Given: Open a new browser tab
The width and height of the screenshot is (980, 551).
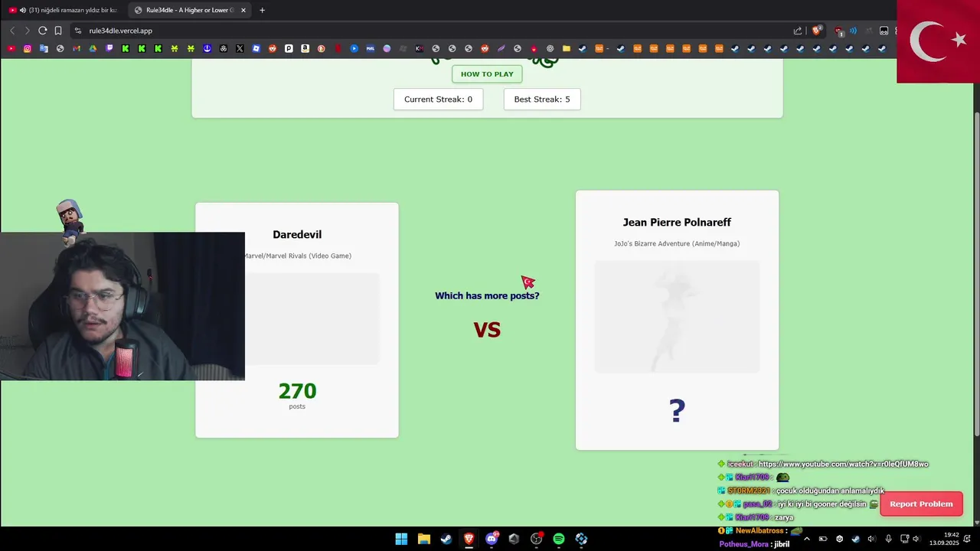Looking at the screenshot, I should pyautogui.click(x=262, y=10).
